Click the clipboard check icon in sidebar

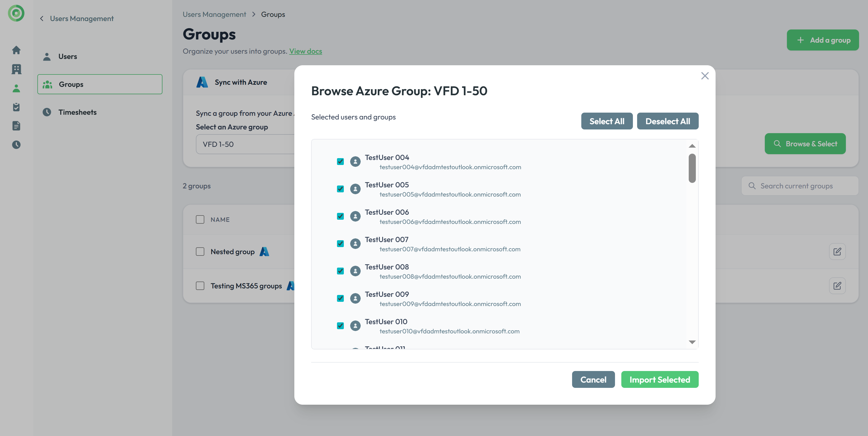point(16,107)
